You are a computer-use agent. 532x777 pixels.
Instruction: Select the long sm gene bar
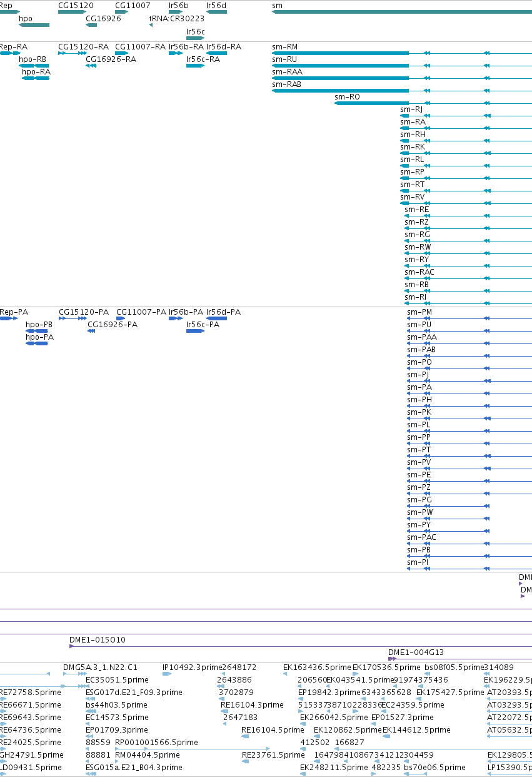(x=402, y=12)
